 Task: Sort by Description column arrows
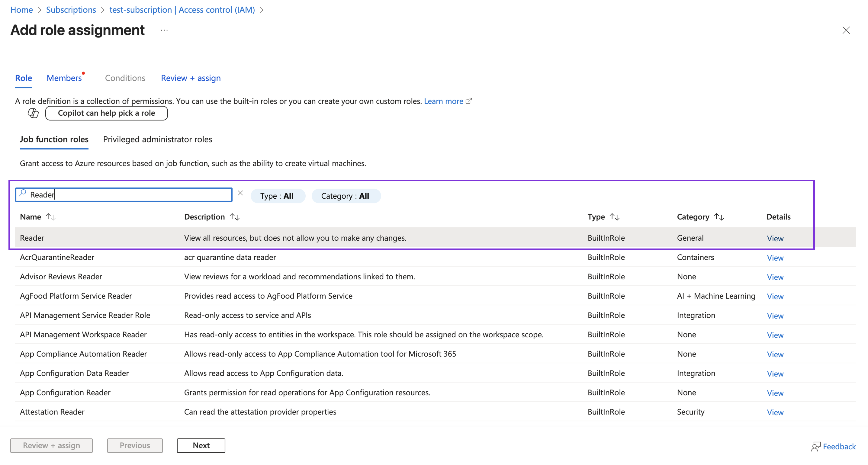(x=235, y=217)
